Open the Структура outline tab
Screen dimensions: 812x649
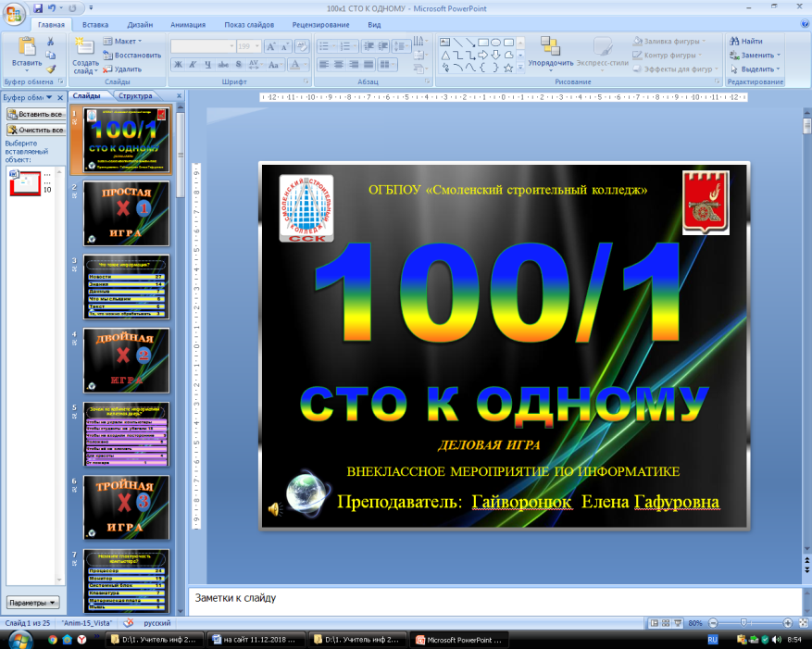[x=135, y=95]
